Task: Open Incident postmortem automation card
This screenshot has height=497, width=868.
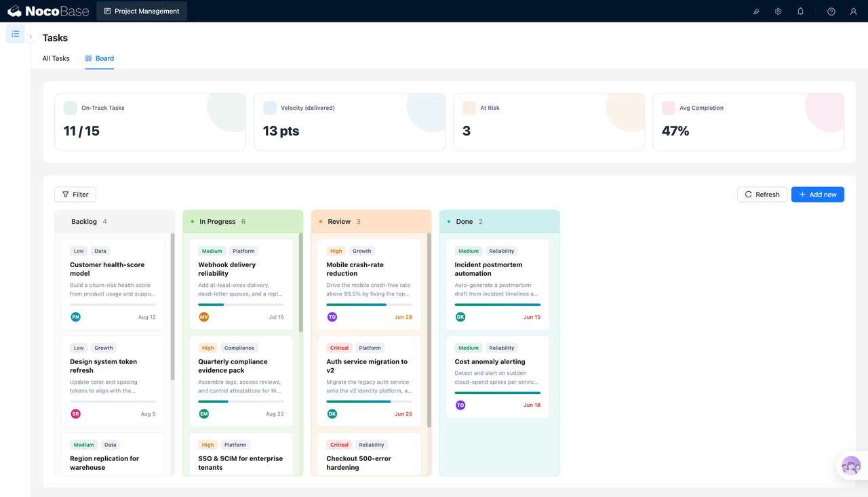Action: (497, 285)
